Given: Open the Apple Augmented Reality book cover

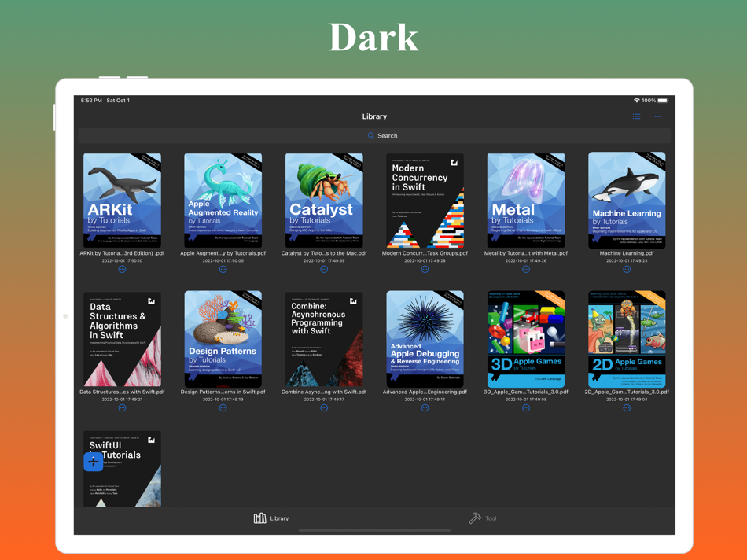Looking at the screenshot, I should point(223,201).
